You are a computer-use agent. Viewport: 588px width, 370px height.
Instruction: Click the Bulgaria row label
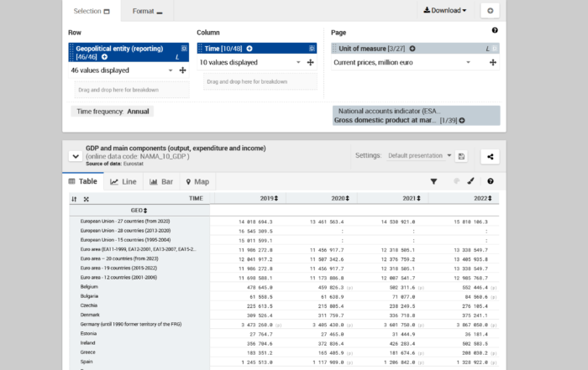[89, 296]
